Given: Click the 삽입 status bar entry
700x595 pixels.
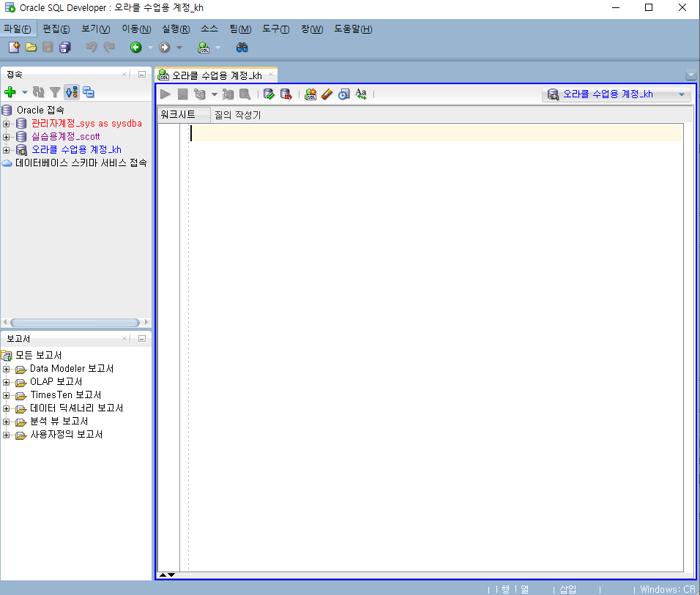Looking at the screenshot, I should click(x=568, y=589).
